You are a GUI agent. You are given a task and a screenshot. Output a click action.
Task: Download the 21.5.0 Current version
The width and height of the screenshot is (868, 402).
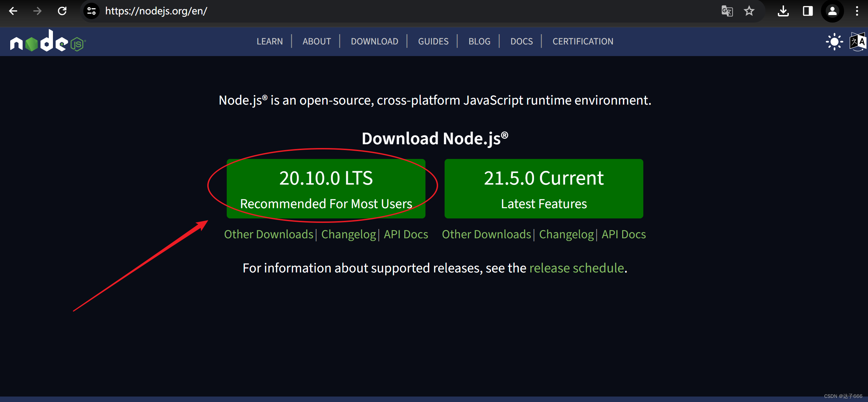tap(544, 188)
